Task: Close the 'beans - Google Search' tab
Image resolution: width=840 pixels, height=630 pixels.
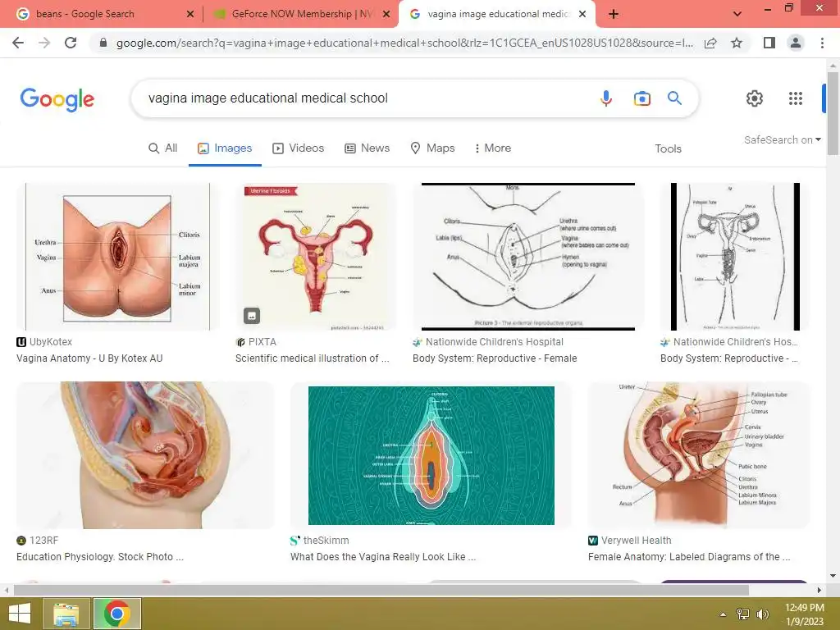Action: [x=190, y=14]
